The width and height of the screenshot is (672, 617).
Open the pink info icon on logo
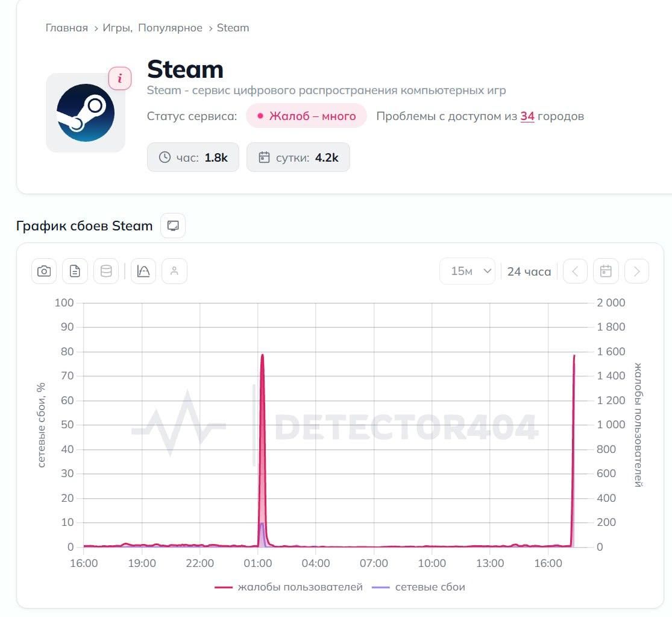pos(119,78)
